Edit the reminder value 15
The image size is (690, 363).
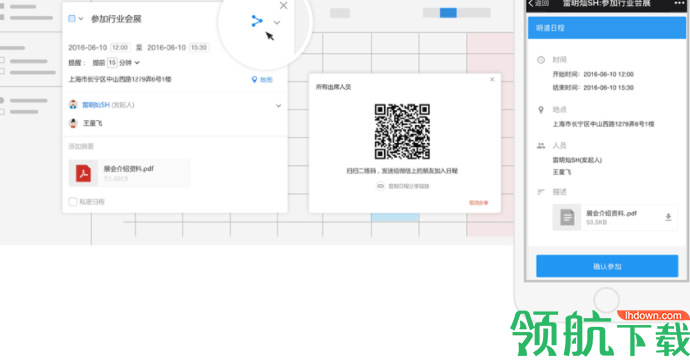(x=112, y=62)
